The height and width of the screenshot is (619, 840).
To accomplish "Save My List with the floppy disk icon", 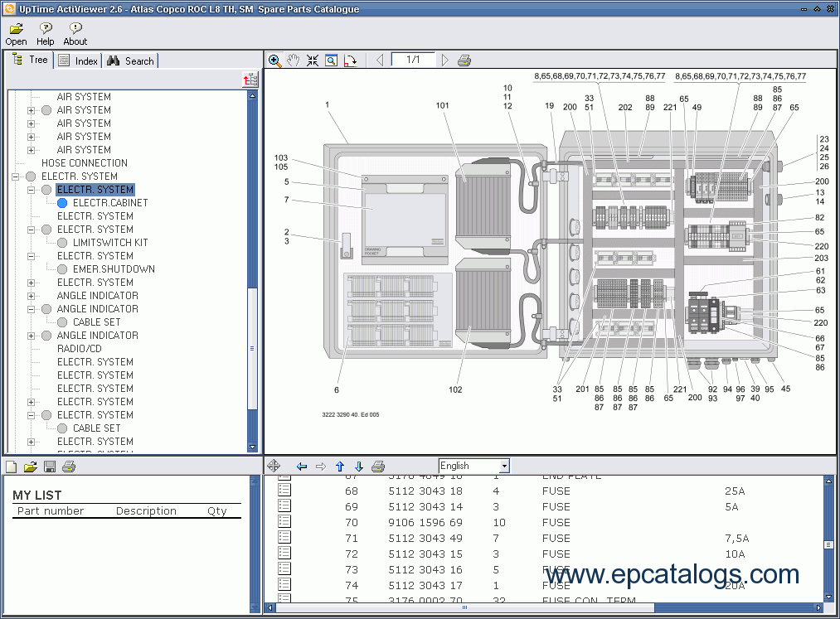I will 50,467.
